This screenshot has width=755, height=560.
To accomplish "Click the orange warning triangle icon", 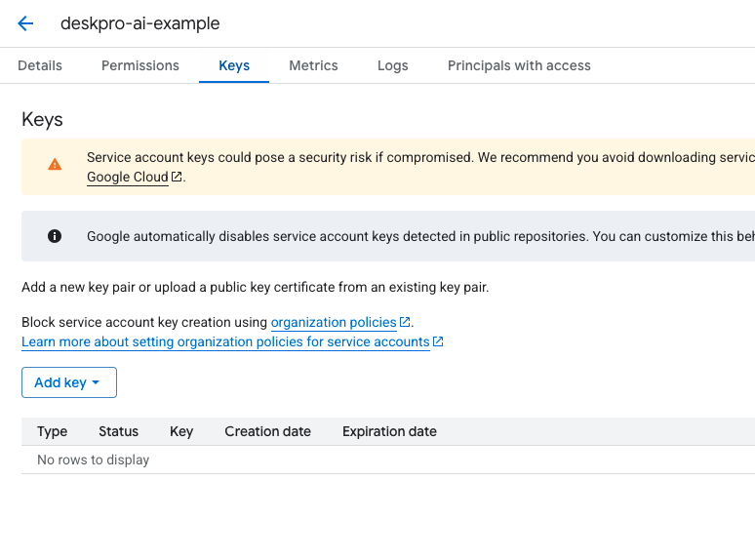I will click(x=55, y=165).
